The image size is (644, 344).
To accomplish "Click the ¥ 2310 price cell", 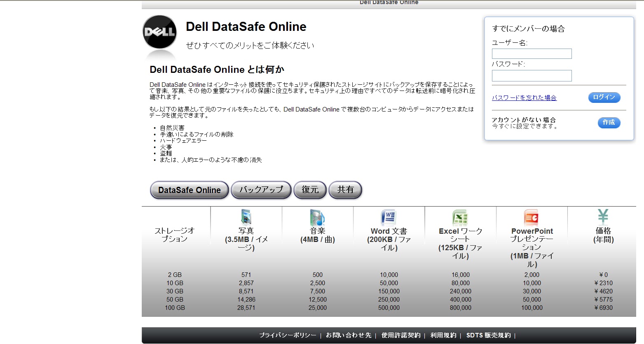I will (x=603, y=283).
